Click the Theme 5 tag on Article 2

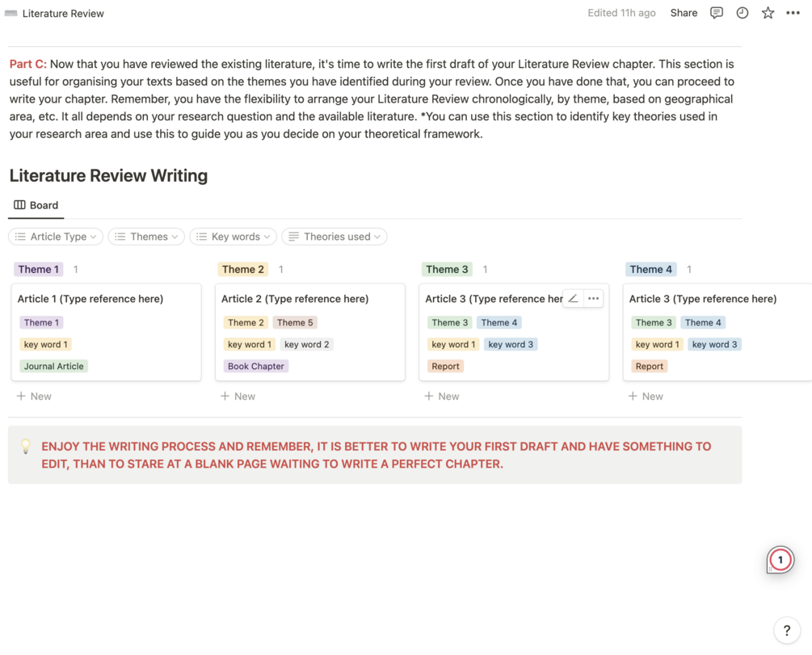tap(295, 322)
